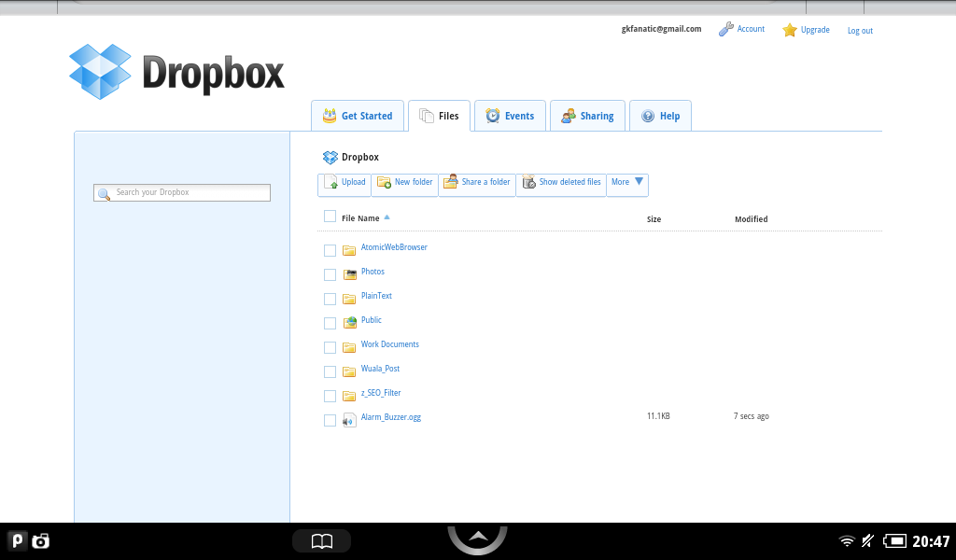Select the Work Documents checkbox

click(330, 347)
